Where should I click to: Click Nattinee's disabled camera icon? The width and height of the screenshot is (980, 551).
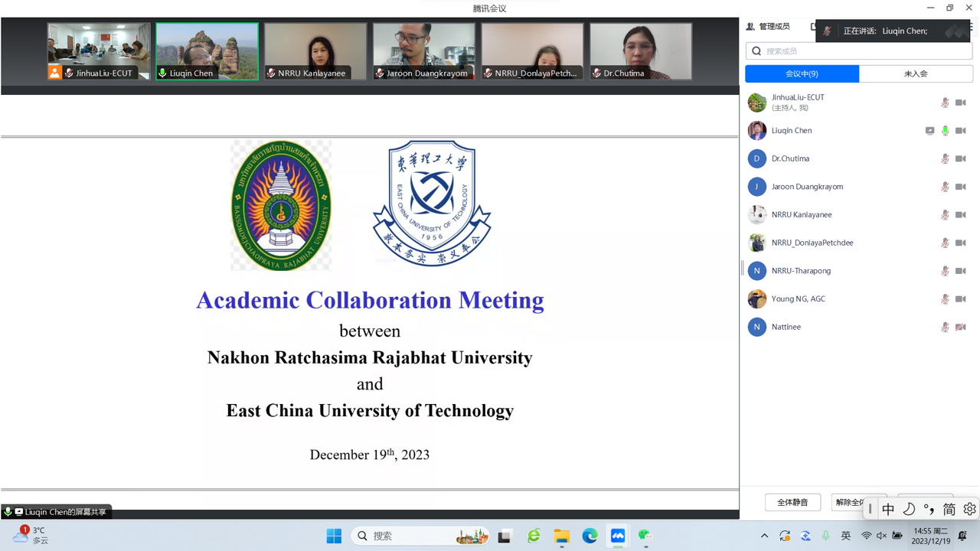click(x=961, y=328)
